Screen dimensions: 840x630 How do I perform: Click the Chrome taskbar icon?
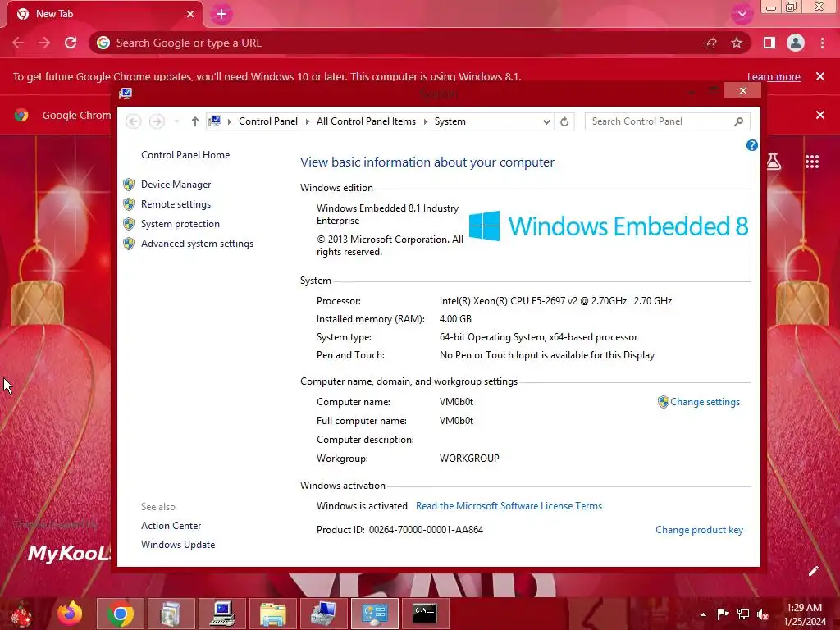[x=120, y=614]
